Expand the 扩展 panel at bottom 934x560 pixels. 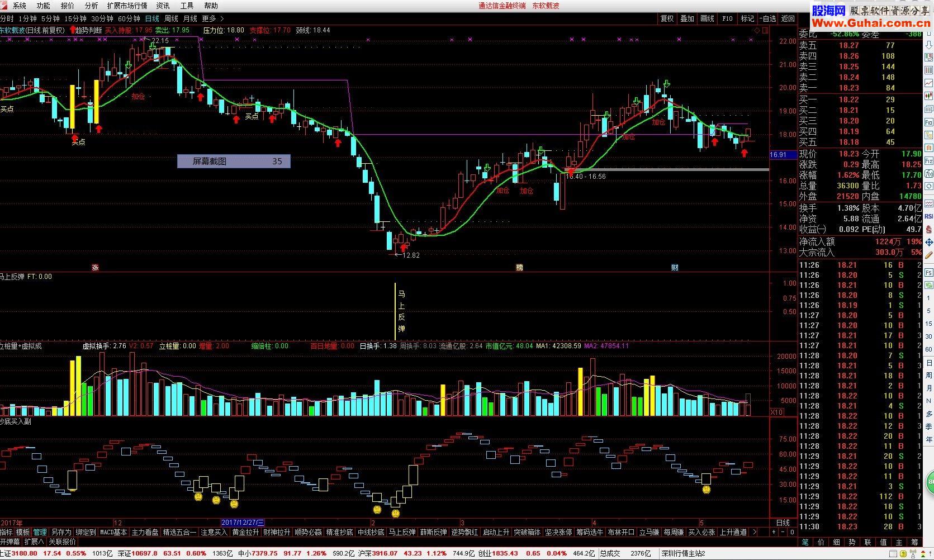click(x=34, y=542)
